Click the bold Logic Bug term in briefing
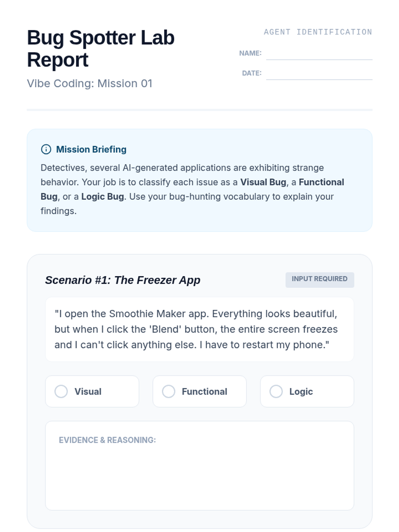Viewport: 399px width, 532px height. pos(102,197)
